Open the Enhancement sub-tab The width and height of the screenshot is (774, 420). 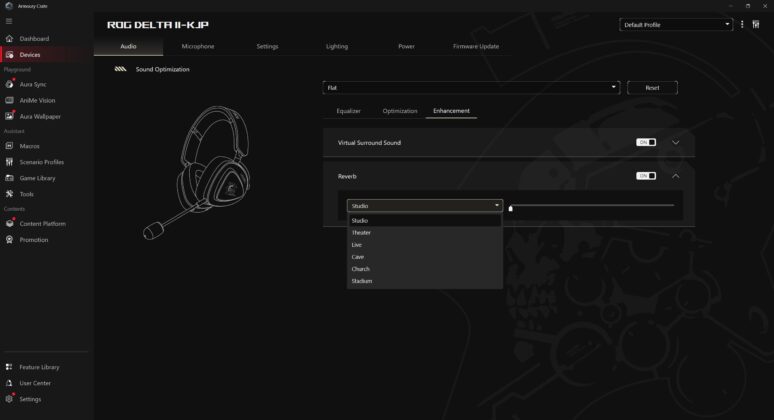click(x=451, y=111)
